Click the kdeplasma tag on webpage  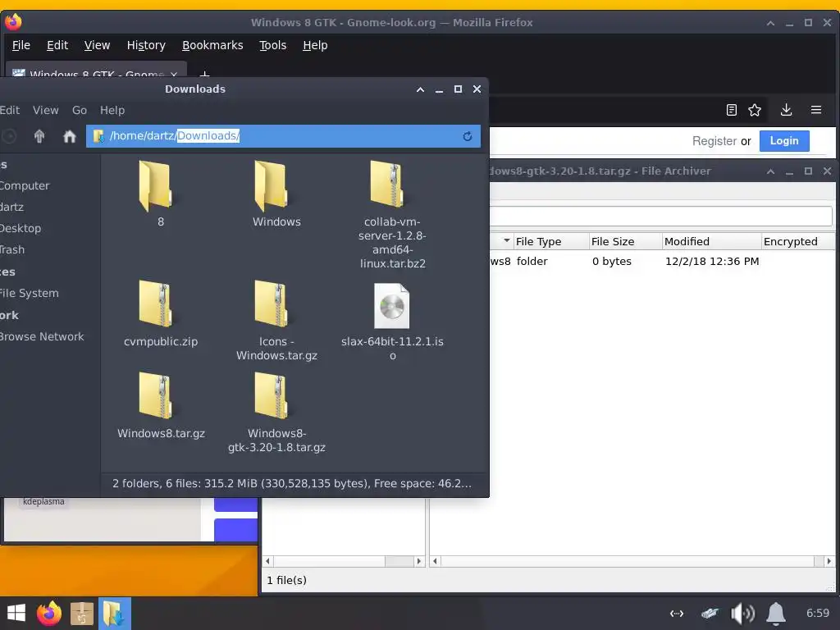[x=43, y=502]
